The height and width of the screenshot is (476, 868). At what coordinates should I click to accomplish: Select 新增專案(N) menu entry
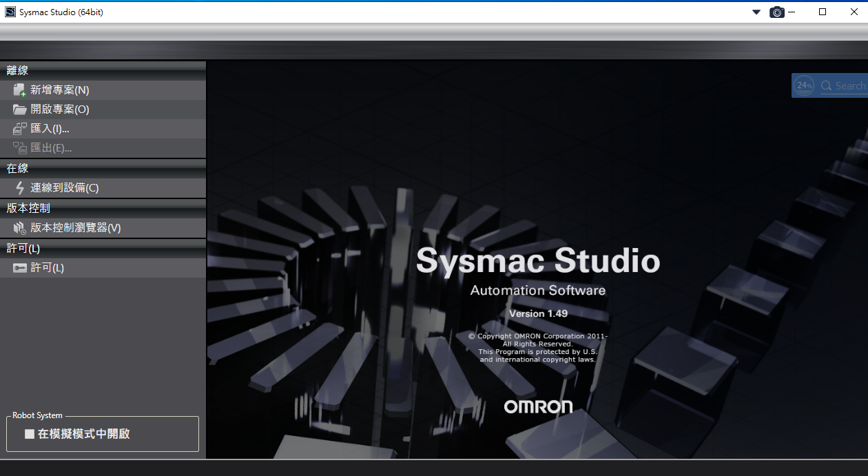point(103,90)
